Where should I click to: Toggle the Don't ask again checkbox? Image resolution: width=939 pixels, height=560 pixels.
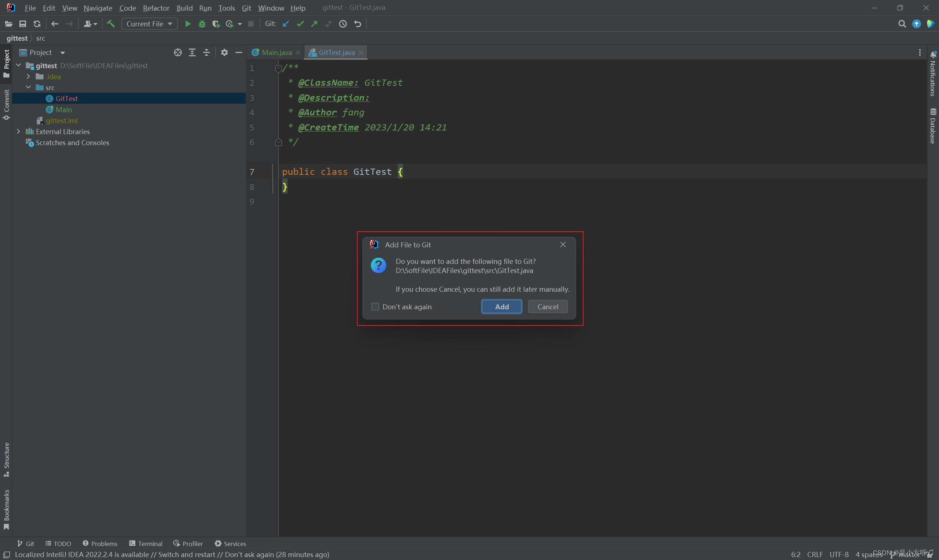pyautogui.click(x=375, y=306)
